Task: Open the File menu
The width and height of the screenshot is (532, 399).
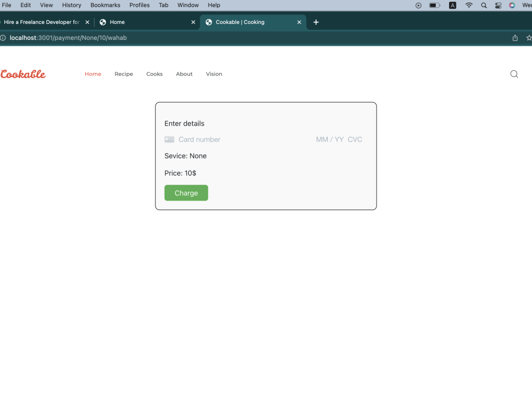Action: pyautogui.click(x=6, y=5)
